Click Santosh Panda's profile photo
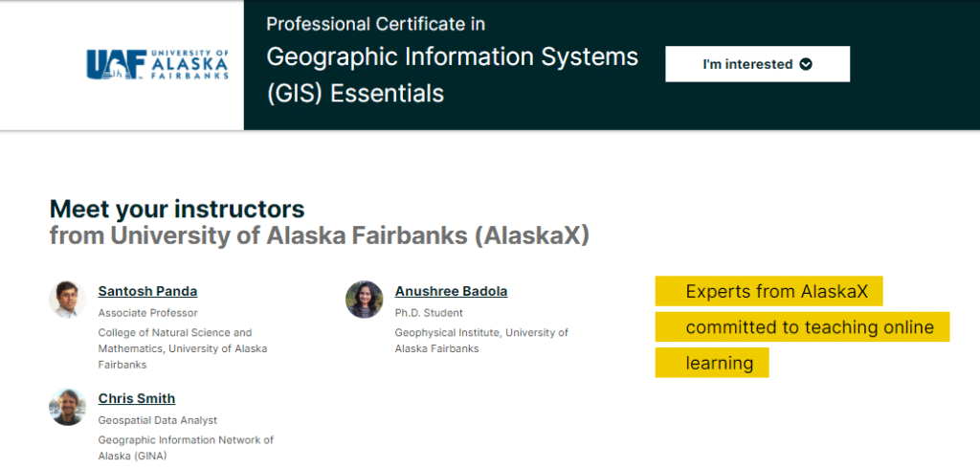 (68, 300)
